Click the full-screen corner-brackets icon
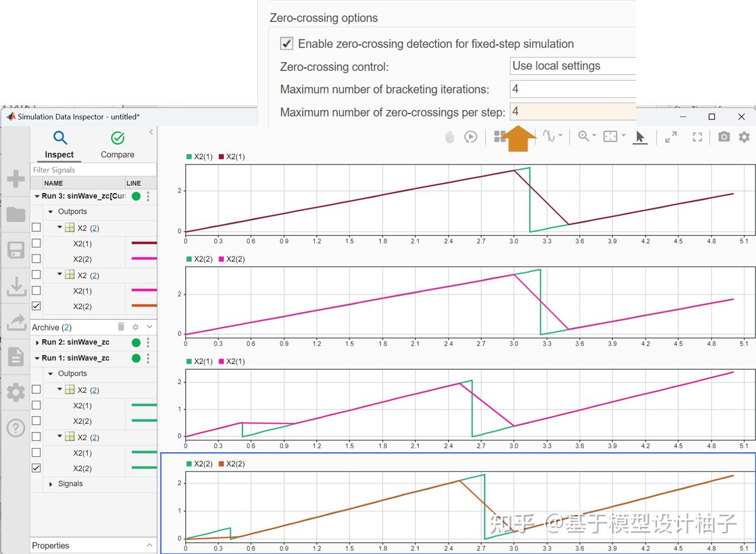Screen dimensions: 756x554 coord(697,137)
